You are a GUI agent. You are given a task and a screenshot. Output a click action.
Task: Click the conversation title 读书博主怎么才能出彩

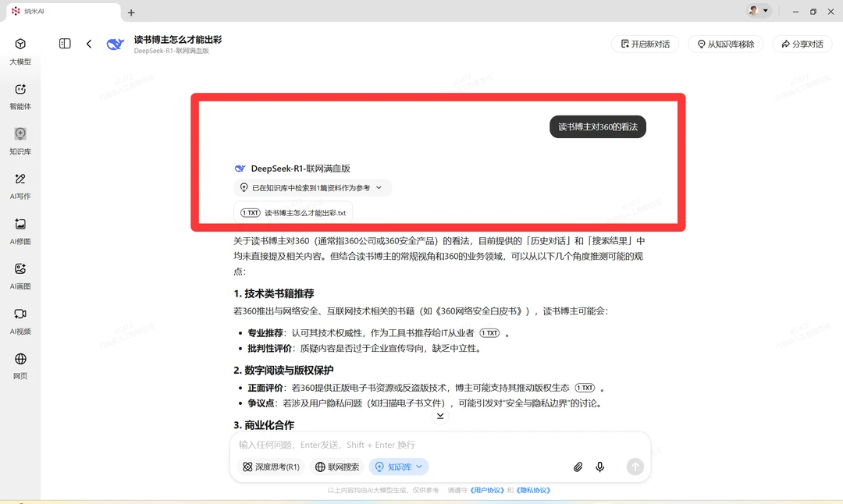pos(178,40)
